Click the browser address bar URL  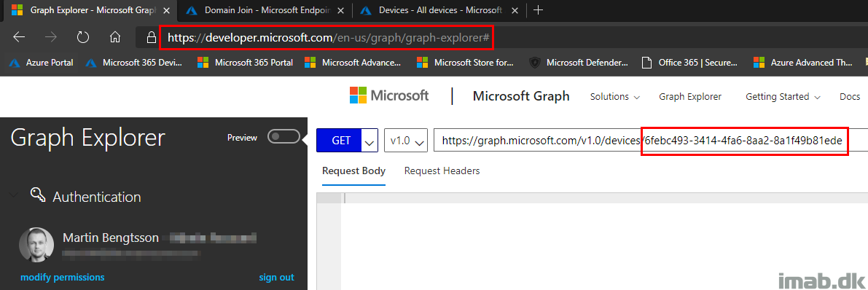tap(328, 38)
